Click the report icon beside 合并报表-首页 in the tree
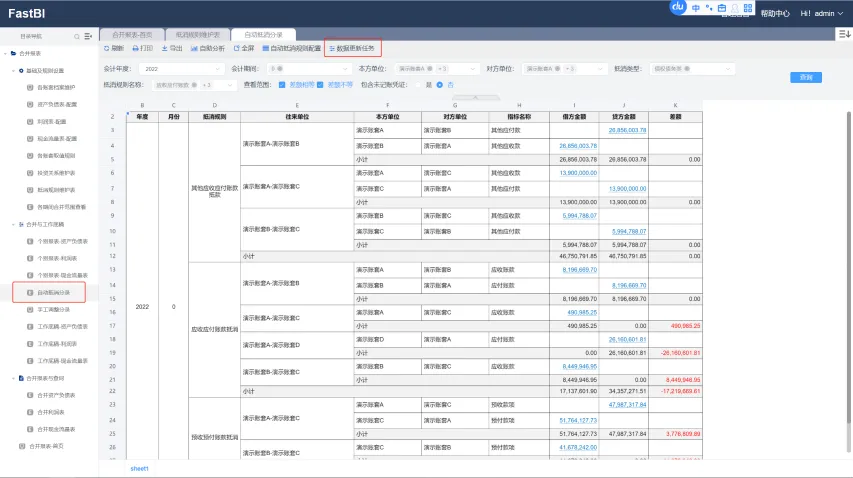Screen dimensions: 853x478 22,446
